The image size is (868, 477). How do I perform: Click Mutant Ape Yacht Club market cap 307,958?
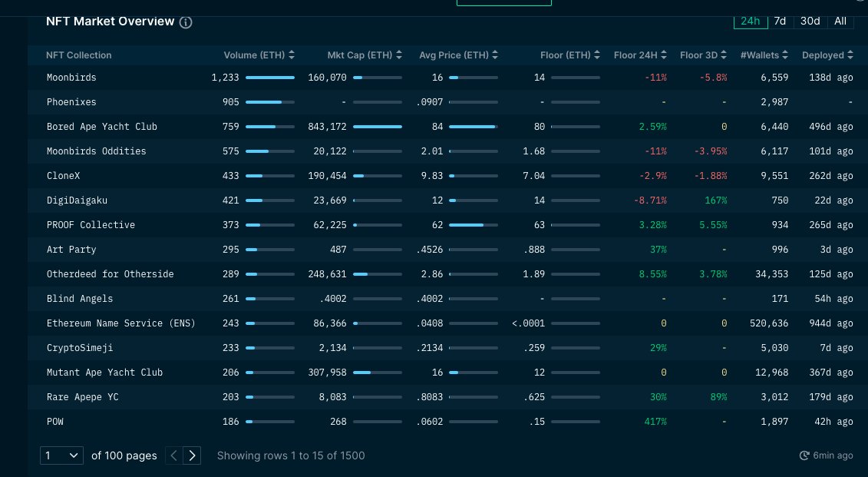pyautogui.click(x=327, y=373)
